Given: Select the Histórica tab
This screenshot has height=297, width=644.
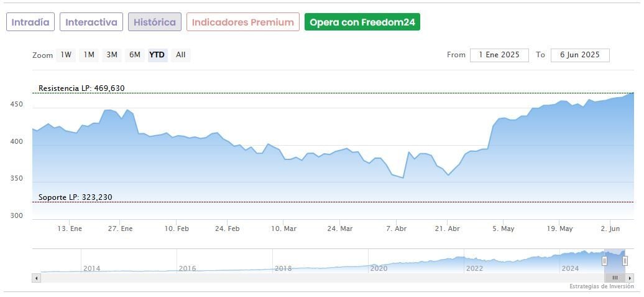Looking at the screenshot, I should (155, 22).
